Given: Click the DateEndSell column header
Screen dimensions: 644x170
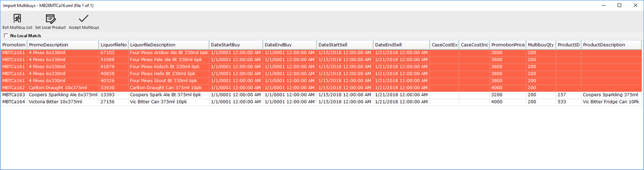Looking at the screenshot, I should (402, 45).
